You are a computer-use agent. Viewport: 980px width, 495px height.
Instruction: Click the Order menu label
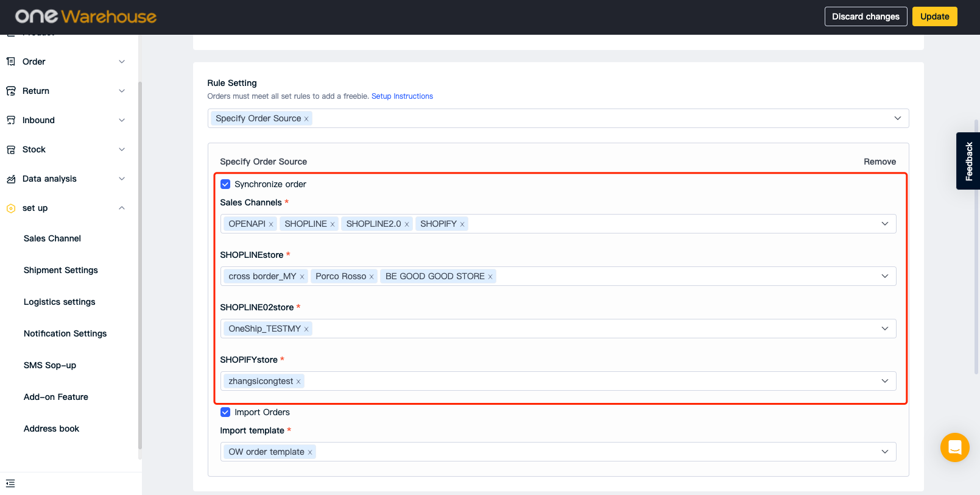click(34, 62)
